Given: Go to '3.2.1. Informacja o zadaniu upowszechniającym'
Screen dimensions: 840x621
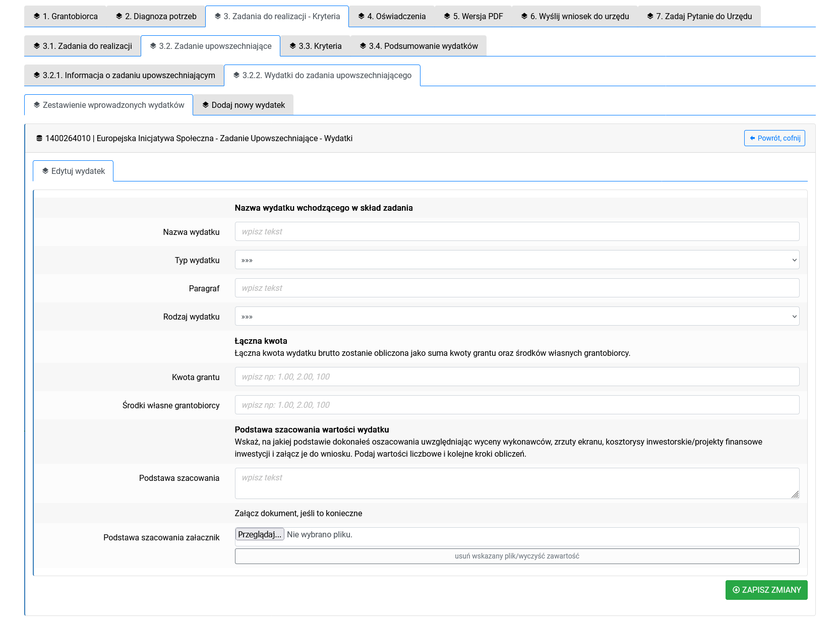Looking at the screenshot, I should click(124, 75).
